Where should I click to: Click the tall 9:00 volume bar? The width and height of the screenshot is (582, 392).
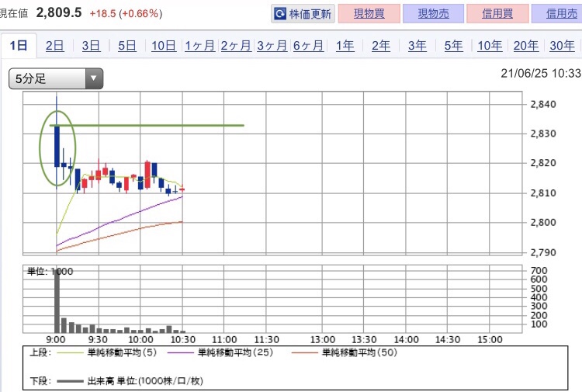coord(57,302)
